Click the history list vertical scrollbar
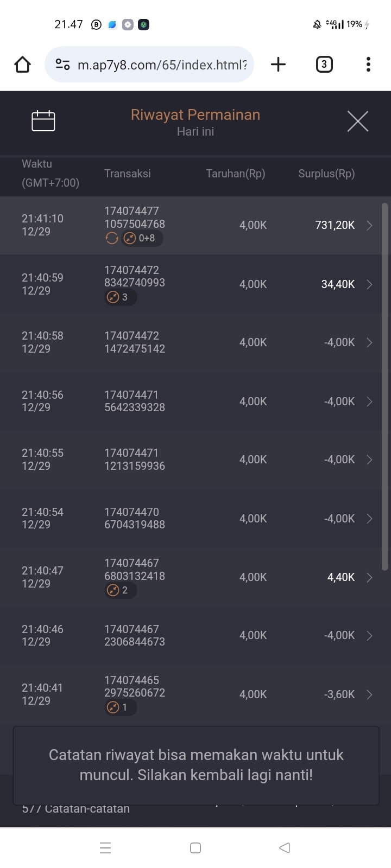Image resolution: width=391 pixels, height=868 pixels. [x=384, y=385]
